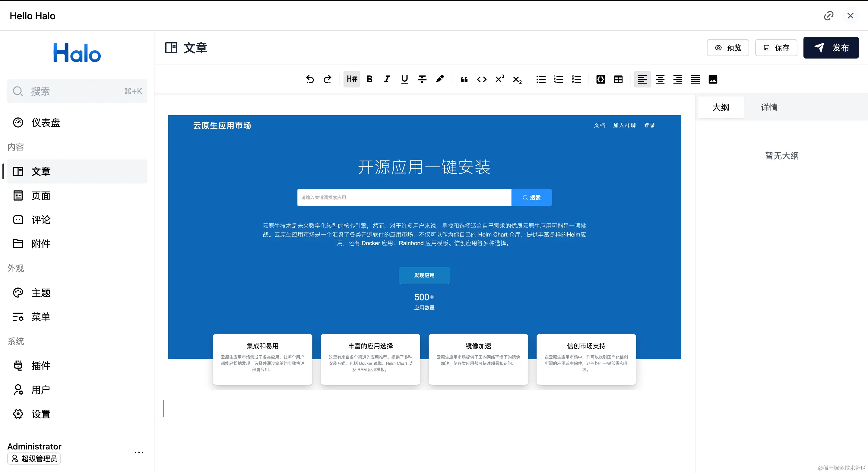868x473 pixels.
Task: Open the Administrator more options menu
Action: click(x=139, y=452)
